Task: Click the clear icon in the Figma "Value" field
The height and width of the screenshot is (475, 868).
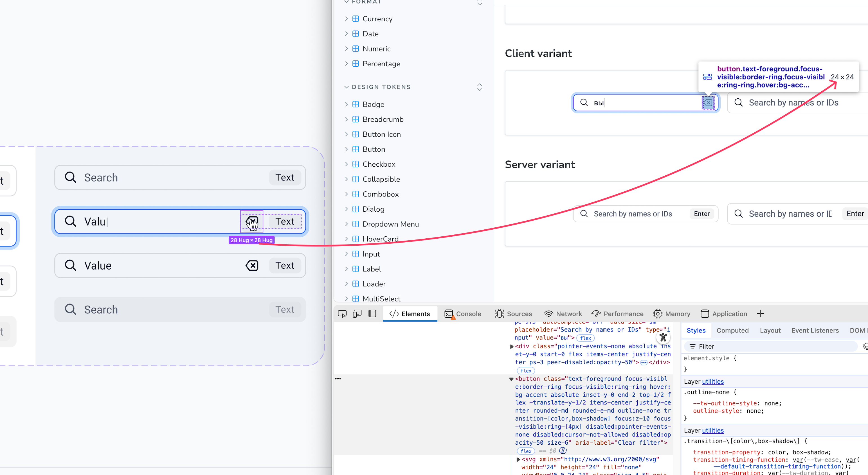Action: tap(252, 266)
